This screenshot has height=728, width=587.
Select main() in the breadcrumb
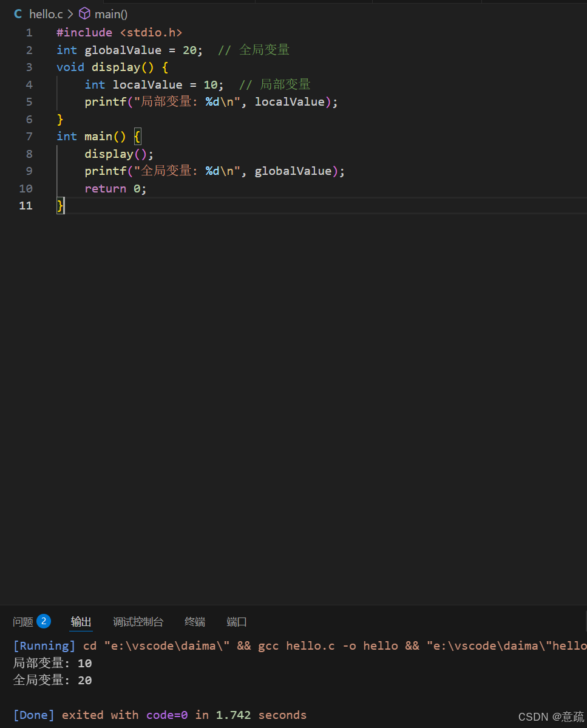coord(111,15)
